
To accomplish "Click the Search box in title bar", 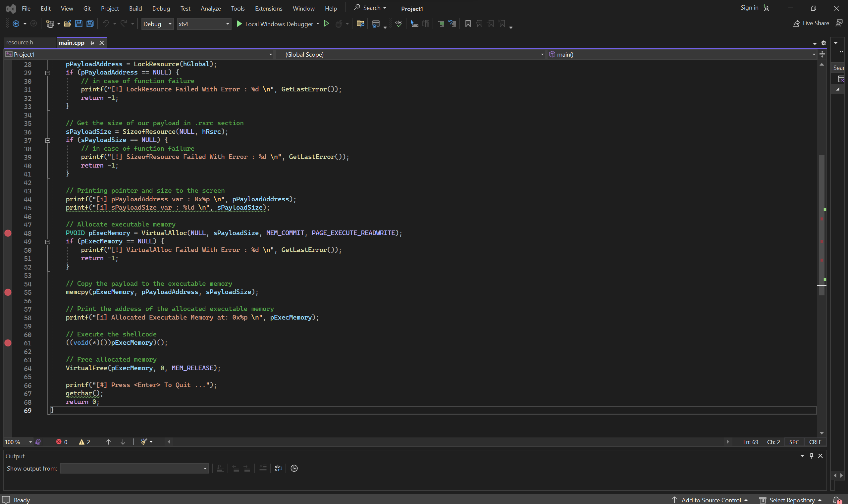I will point(370,8).
